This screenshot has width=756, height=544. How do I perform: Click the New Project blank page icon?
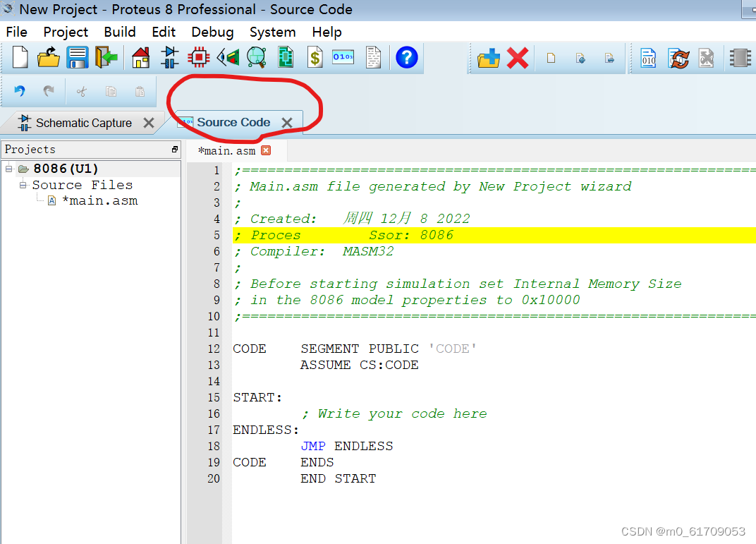[x=20, y=57]
